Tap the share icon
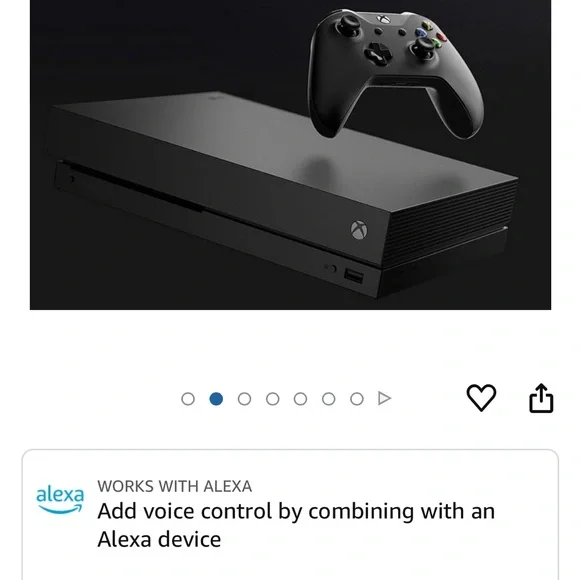Screen dimensions: 580x580 point(541,398)
